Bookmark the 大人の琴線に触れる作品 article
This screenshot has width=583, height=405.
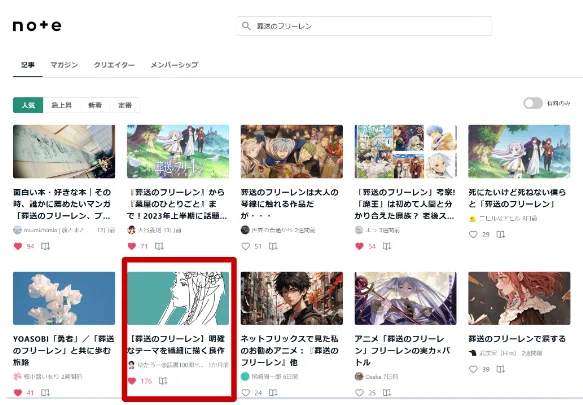(x=273, y=246)
